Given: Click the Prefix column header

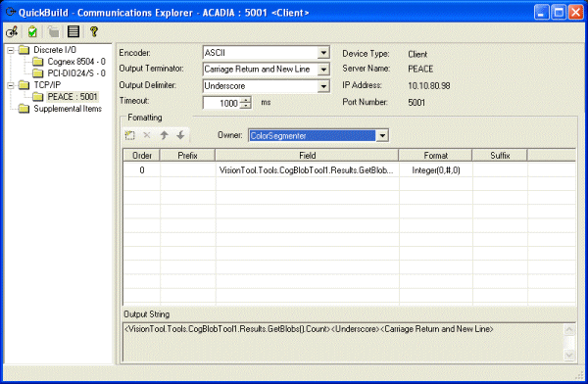Looking at the screenshot, I should [x=187, y=155].
